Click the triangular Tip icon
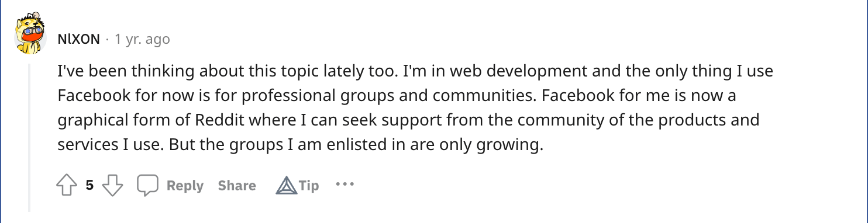 coord(286,186)
